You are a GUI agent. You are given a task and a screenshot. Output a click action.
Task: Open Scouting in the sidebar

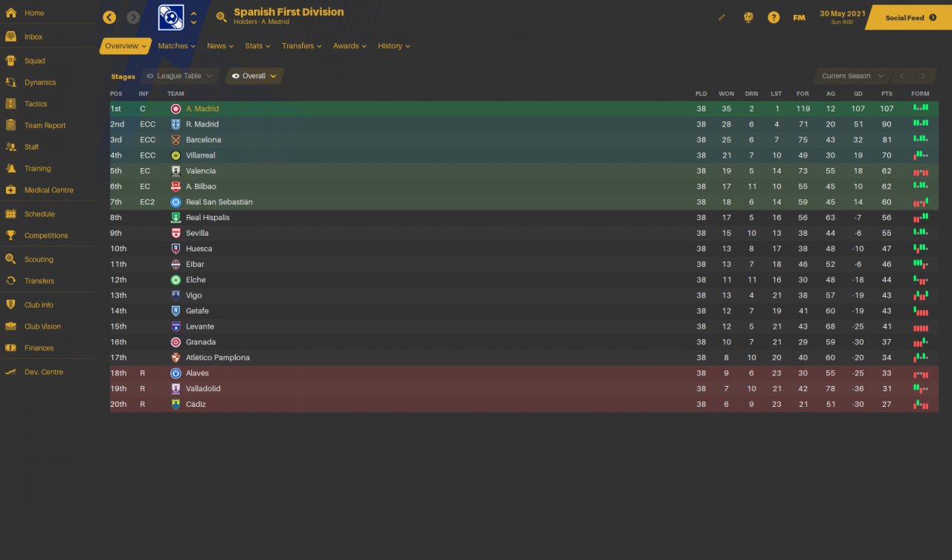click(x=39, y=260)
